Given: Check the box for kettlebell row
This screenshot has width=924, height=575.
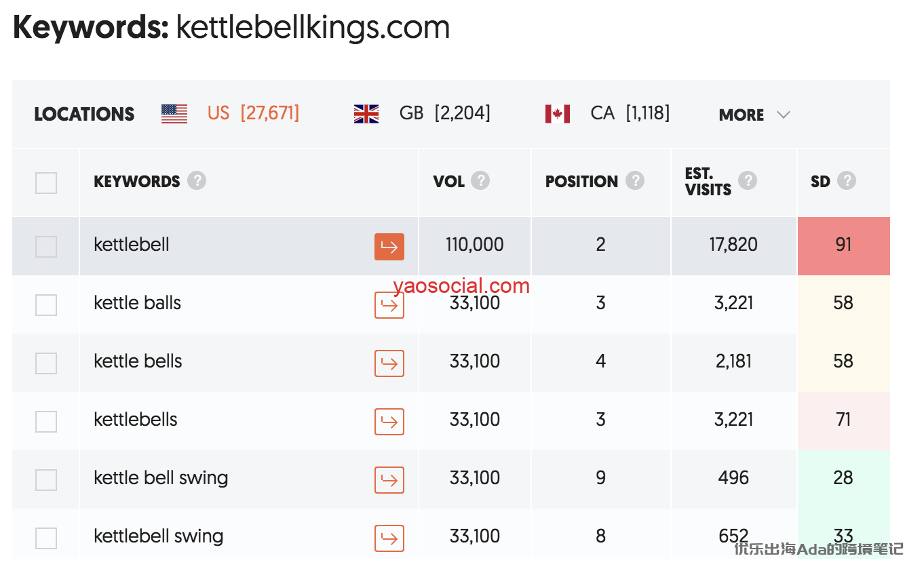Looking at the screenshot, I should 46,247.
